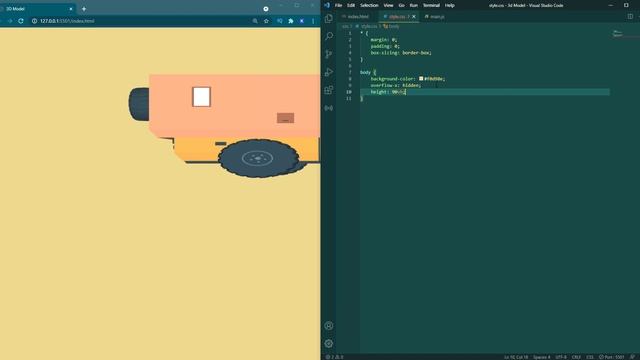This screenshot has height=360, width=640.
Task: Click the profile circle icon in browser title bar
Action: coord(266,9)
